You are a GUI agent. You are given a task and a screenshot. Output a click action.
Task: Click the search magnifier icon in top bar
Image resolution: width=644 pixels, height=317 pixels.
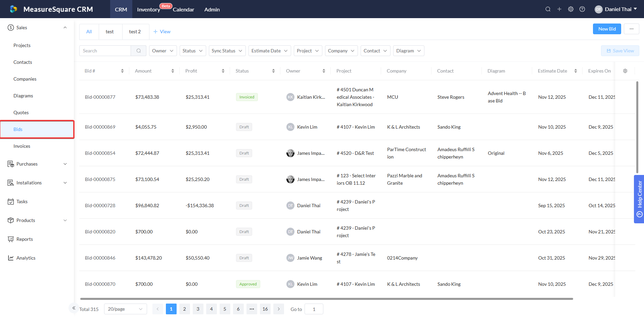(x=548, y=9)
